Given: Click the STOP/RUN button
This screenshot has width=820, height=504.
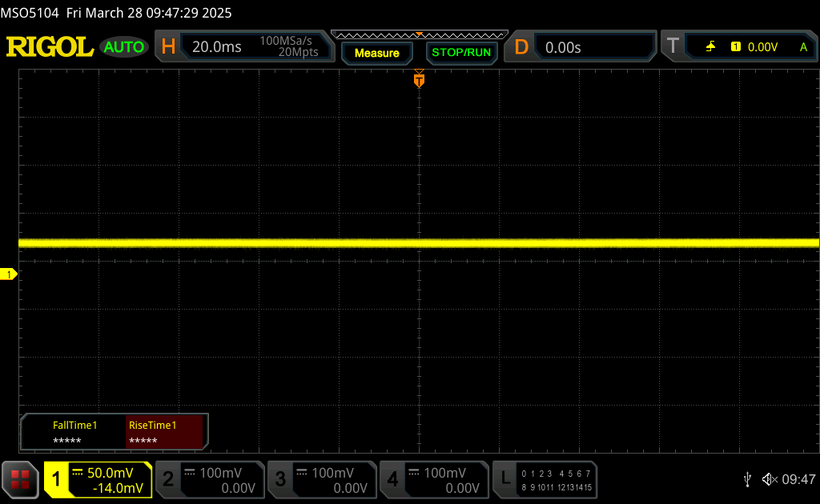Looking at the screenshot, I should coord(461,53).
